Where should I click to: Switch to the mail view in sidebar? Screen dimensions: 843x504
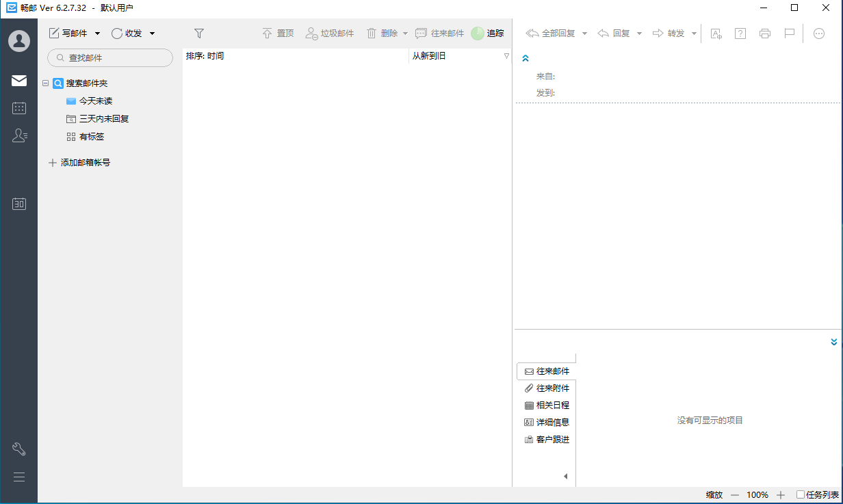(x=19, y=81)
